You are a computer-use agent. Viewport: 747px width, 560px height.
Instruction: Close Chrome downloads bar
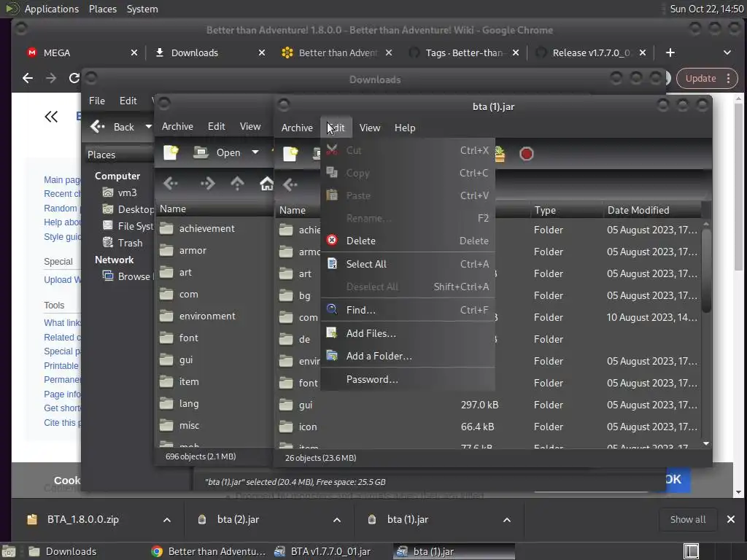[731, 519]
